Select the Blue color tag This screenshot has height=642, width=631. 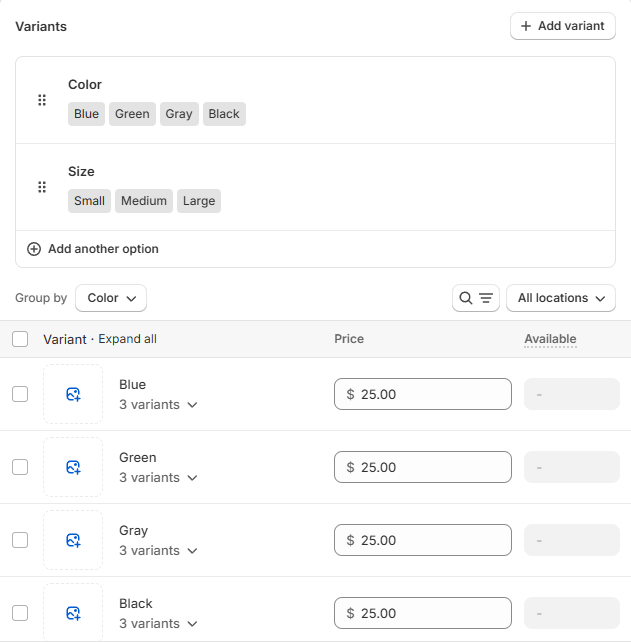pos(86,114)
